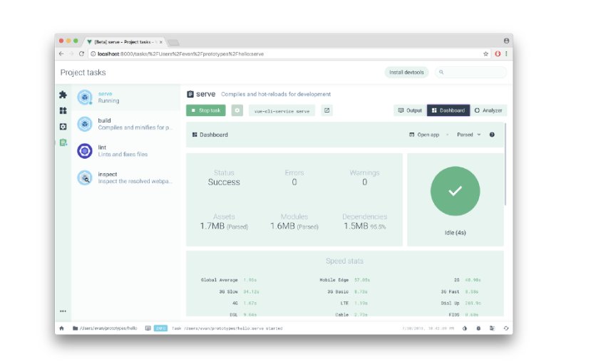Click the translate icon in status bar

point(492,328)
